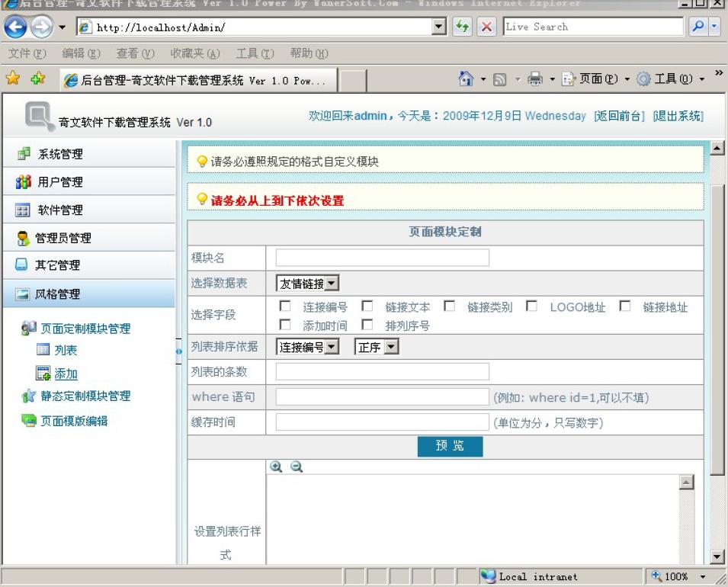Check the 添加时间 field checkbox
The image size is (728, 587).
[285, 325]
